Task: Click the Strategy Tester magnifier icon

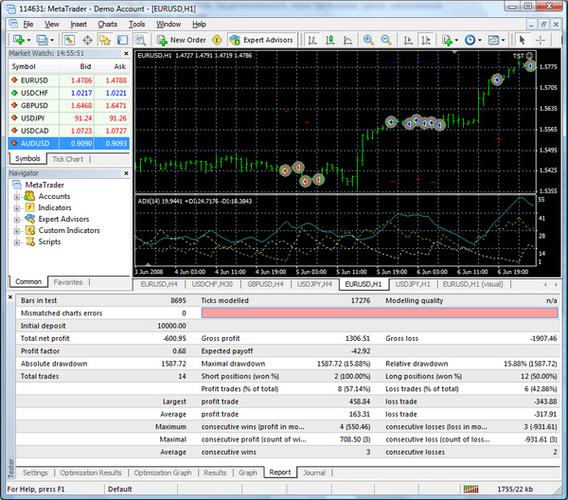Action: coord(141,40)
